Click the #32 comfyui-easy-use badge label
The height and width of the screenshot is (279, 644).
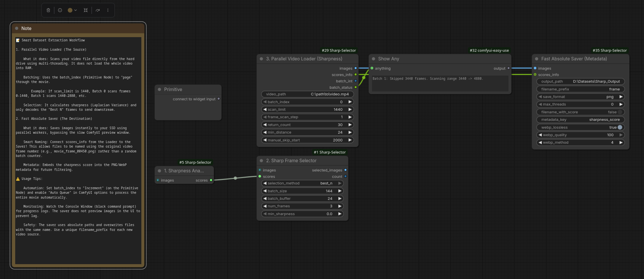click(x=489, y=50)
